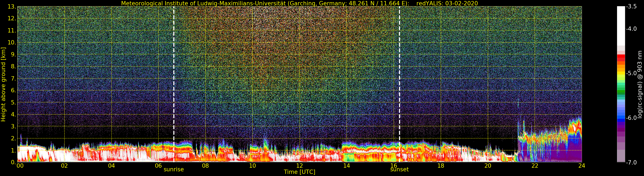Click the '0.' tick on the height axis

[x=13, y=162]
